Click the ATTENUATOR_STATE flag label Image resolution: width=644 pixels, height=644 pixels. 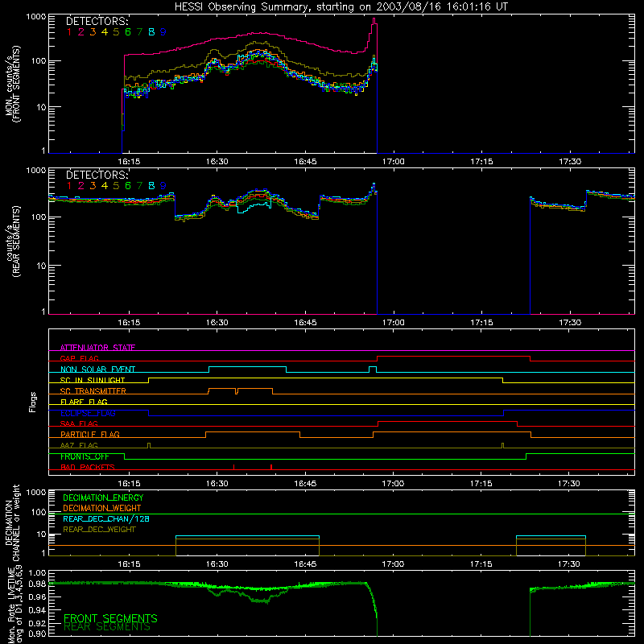tap(97, 348)
